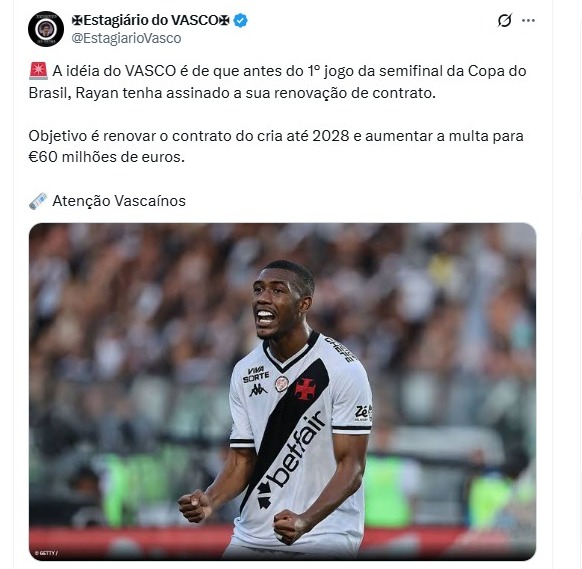Open Grok explain icon beside three dots
The image size is (582, 569).
504,20
